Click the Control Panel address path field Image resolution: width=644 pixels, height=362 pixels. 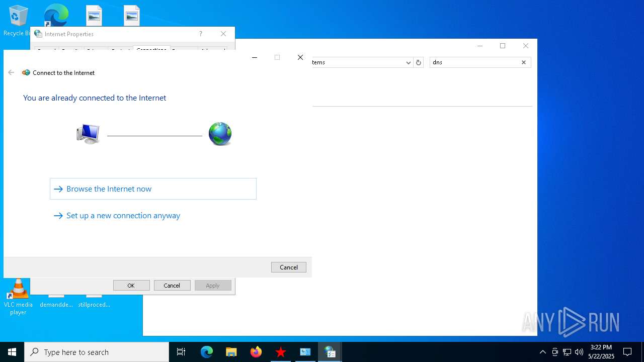click(x=358, y=62)
